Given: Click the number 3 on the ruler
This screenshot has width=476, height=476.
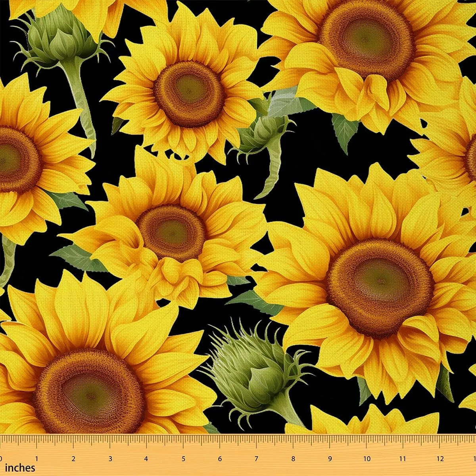Looking at the screenshot, I should click(110, 459).
